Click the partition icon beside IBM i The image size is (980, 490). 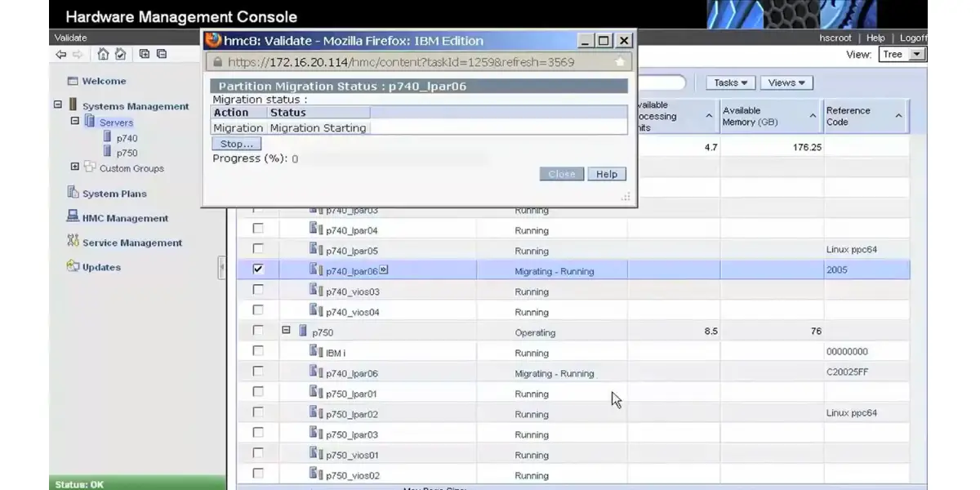click(316, 351)
